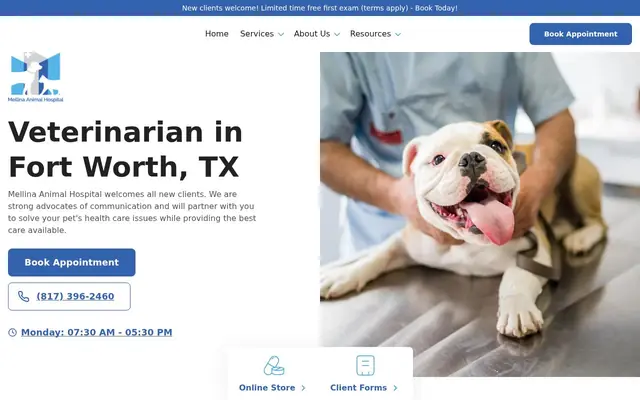The height and width of the screenshot is (400, 640).
Task: Expand the Services dropdown chevron
Action: (281, 34)
